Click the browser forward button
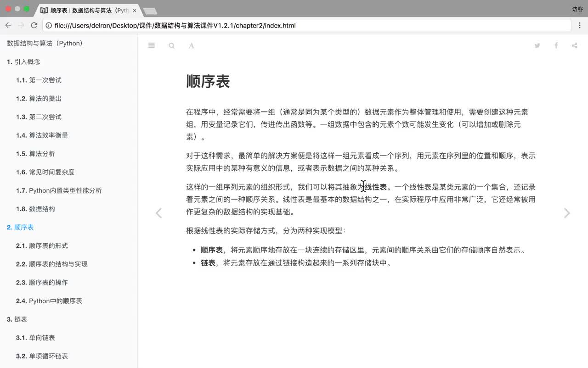 (x=21, y=26)
